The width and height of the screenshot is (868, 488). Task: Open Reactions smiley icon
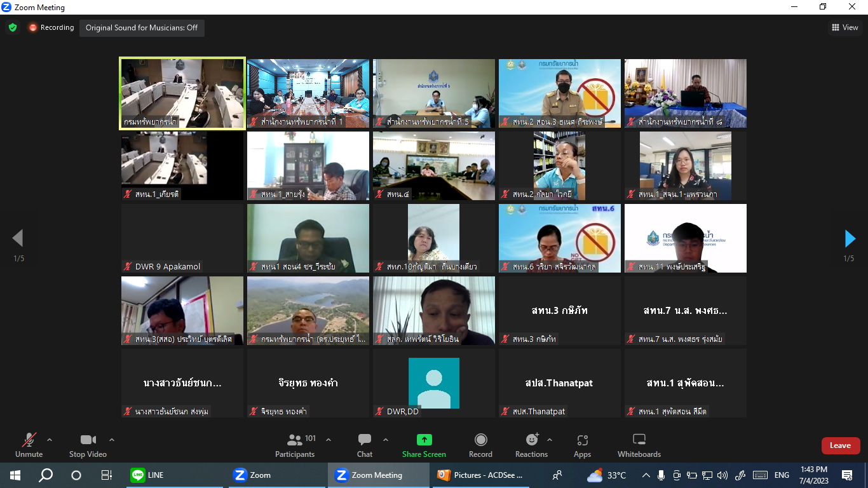point(532,440)
